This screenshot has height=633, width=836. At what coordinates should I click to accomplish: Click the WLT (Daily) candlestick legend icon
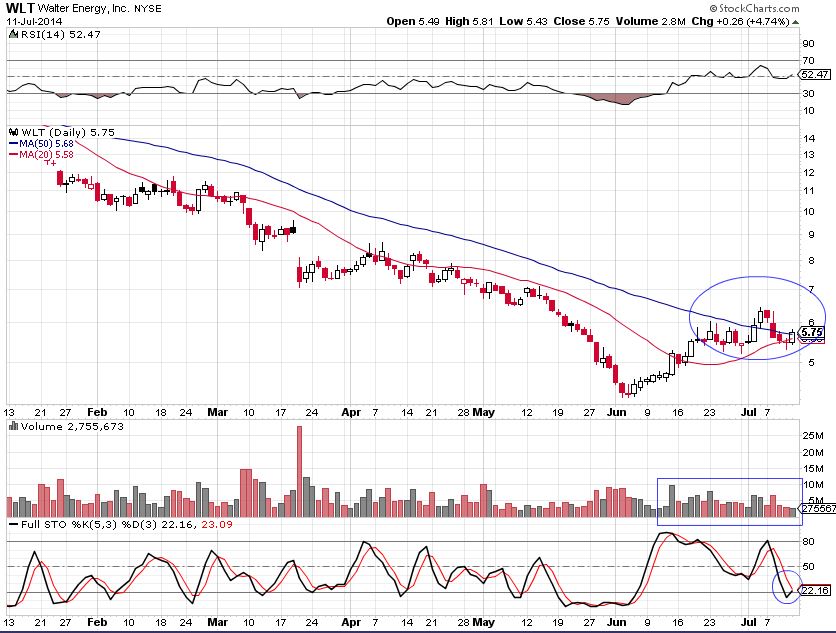point(12,131)
